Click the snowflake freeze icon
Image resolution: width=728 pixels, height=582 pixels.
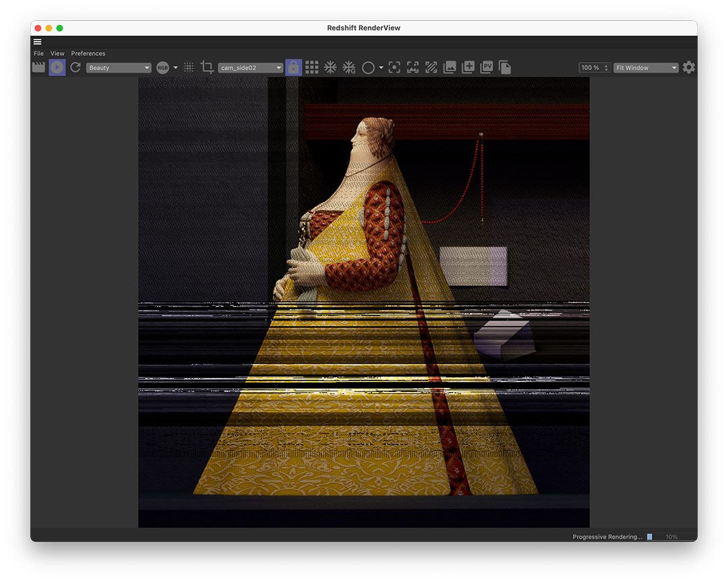(x=330, y=67)
